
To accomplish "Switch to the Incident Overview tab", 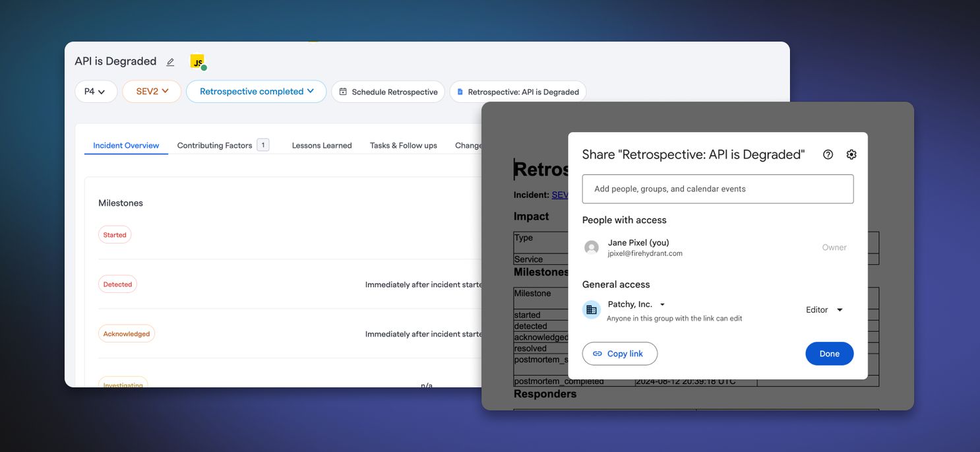I will (x=126, y=145).
